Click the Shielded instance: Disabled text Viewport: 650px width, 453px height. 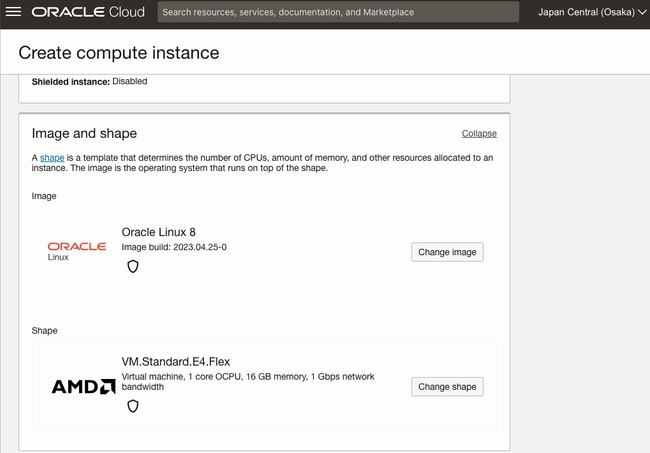(90, 82)
